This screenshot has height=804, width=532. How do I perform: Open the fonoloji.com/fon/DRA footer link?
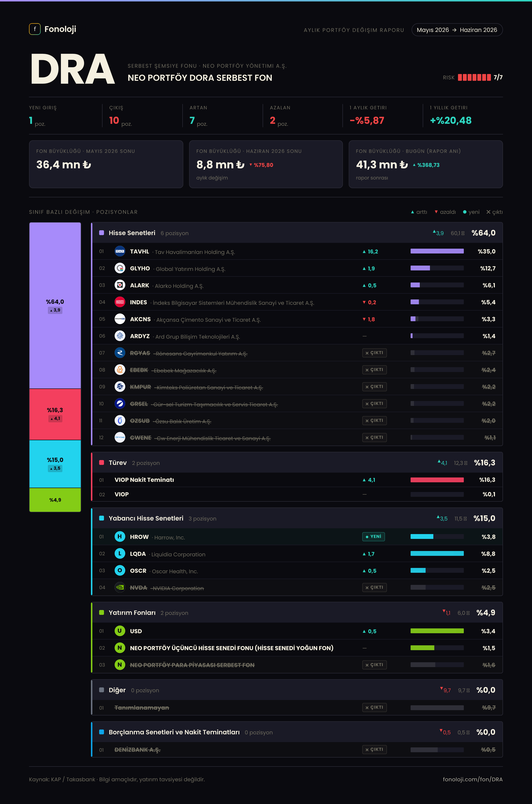[473, 779]
